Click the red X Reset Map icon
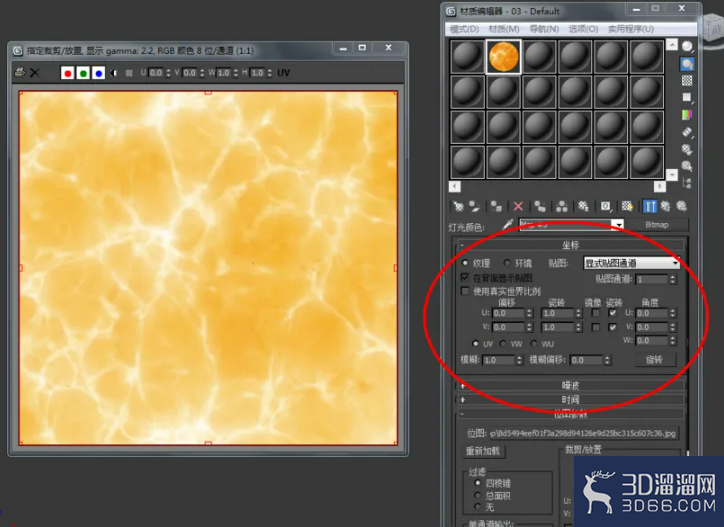This screenshot has height=527, width=724. [518, 206]
